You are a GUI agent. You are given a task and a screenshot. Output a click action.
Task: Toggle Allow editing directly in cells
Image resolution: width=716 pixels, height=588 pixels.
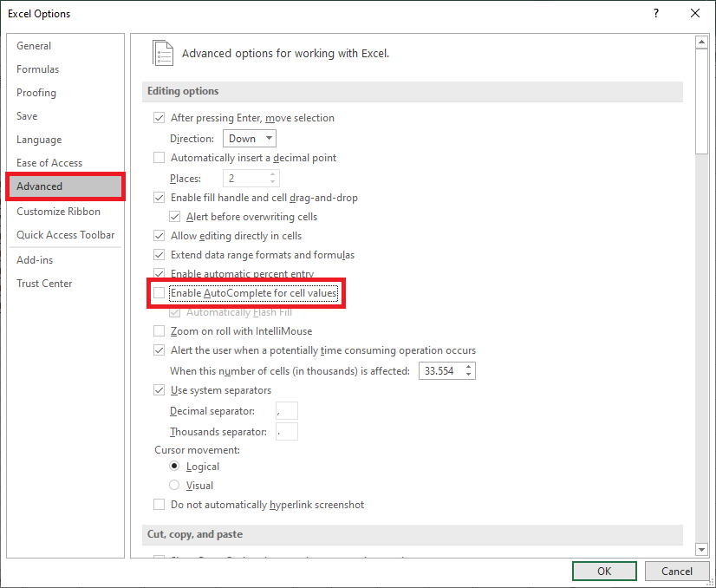159,236
